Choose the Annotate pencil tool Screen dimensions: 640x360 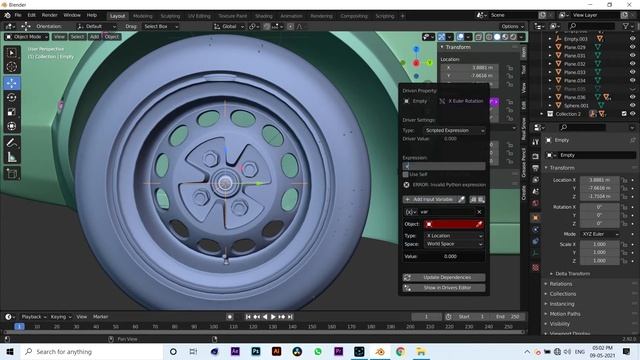coord(11,142)
